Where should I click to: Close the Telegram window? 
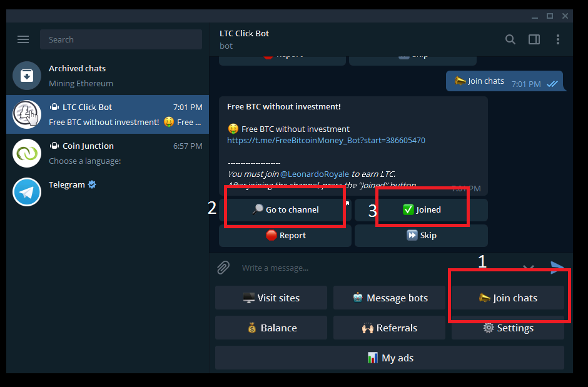(x=565, y=16)
